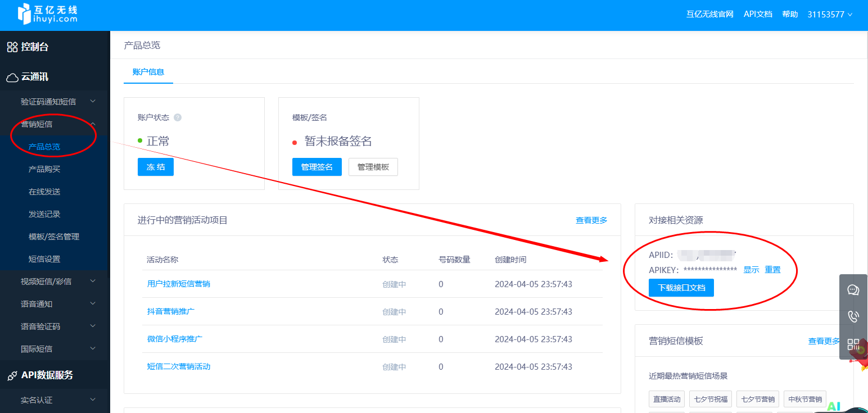Expand the 视频短信/彩信 menu
Image resolution: width=868 pixels, height=413 pixels.
[55, 282]
